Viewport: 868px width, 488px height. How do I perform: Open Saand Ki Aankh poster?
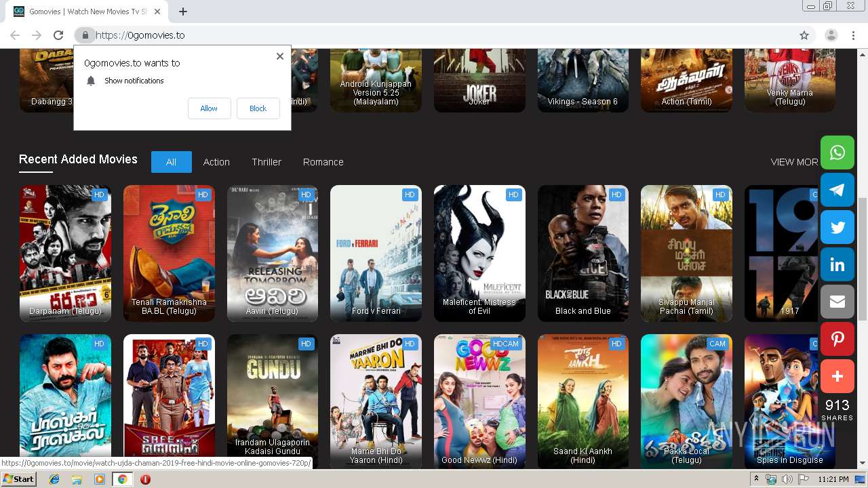pyautogui.click(x=583, y=401)
